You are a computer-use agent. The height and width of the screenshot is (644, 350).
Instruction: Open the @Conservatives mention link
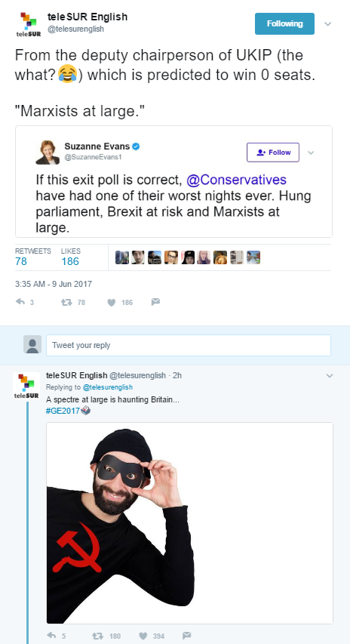(x=236, y=180)
